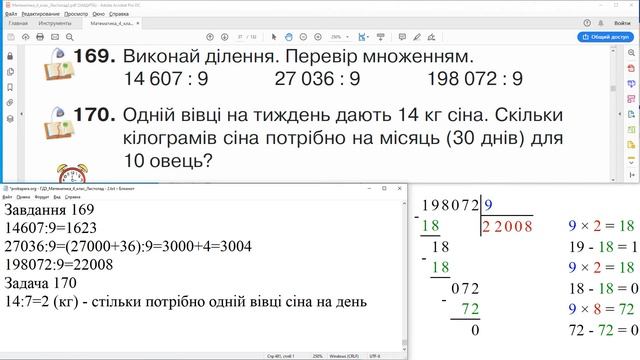Viewport: 640px width, 360px height.
Task: Go to next page arrow
Action: click(x=224, y=37)
